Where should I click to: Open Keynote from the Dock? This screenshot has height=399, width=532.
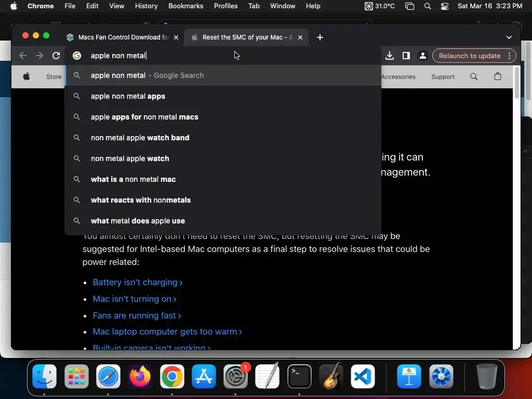(x=409, y=376)
